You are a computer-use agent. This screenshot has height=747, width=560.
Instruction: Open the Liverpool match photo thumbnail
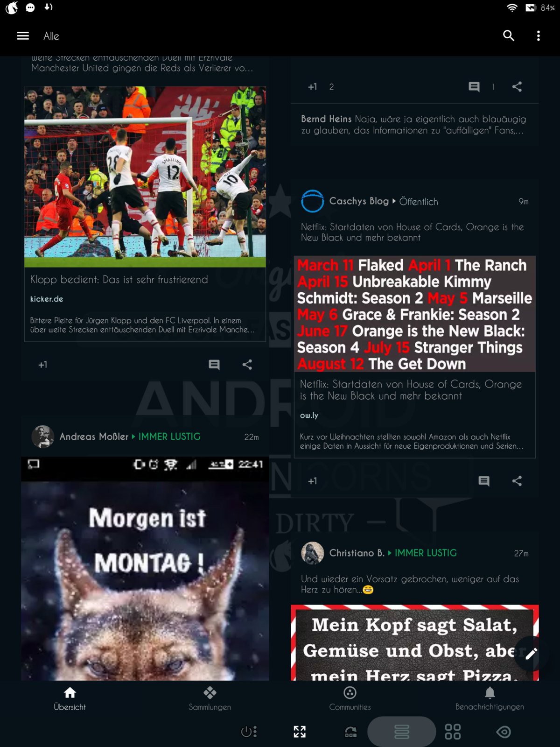[145, 176]
